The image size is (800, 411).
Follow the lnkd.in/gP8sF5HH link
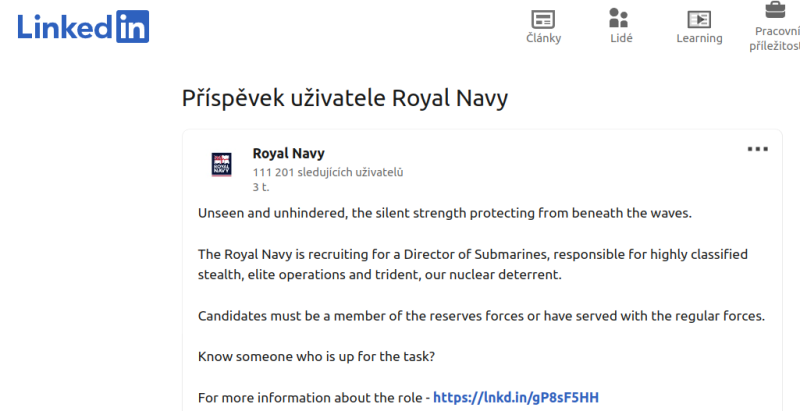516,397
